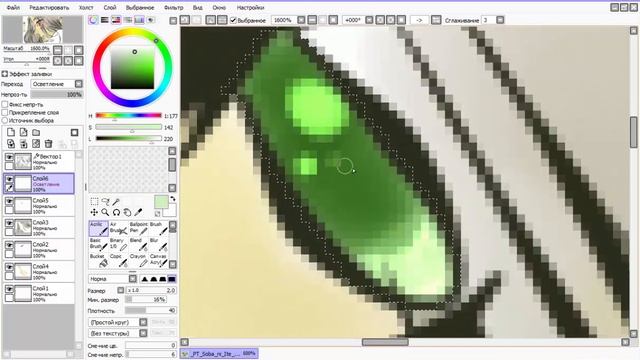The image size is (640, 360).
Task: Select the rotate canvas tool
Action: click(x=116, y=212)
